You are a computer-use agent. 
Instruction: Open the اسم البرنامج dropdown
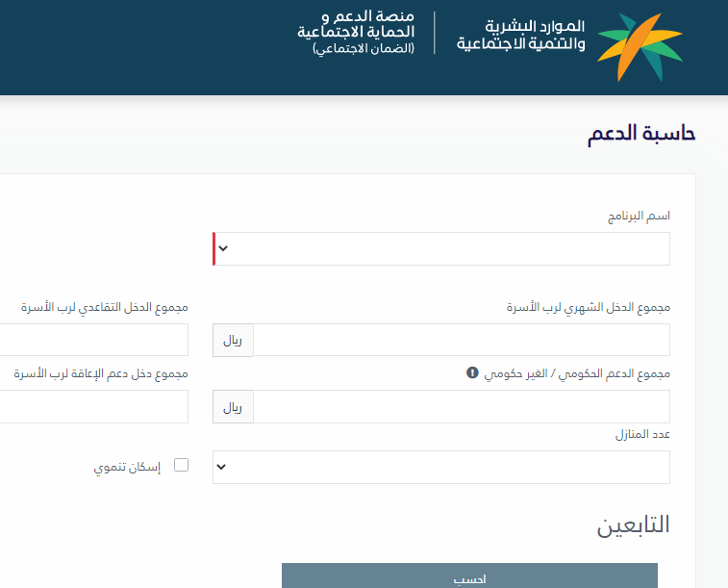(441, 248)
